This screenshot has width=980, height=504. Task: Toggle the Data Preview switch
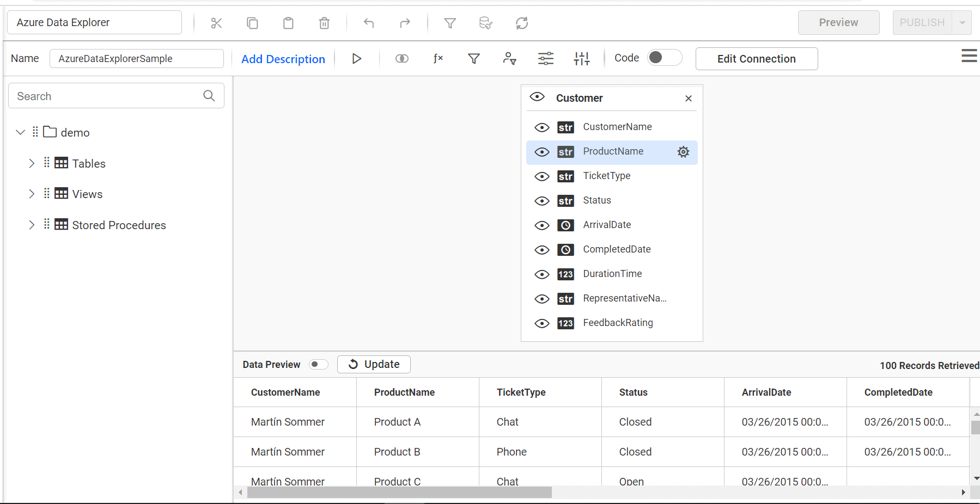319,364
